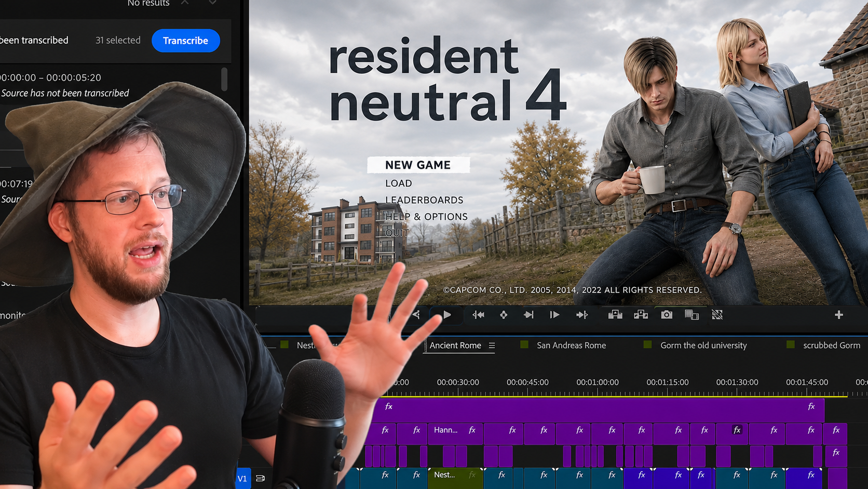Click the dimmed fx badge on the Nest... clip
Viewport: 868px width, 489px height.
(472, 474)
